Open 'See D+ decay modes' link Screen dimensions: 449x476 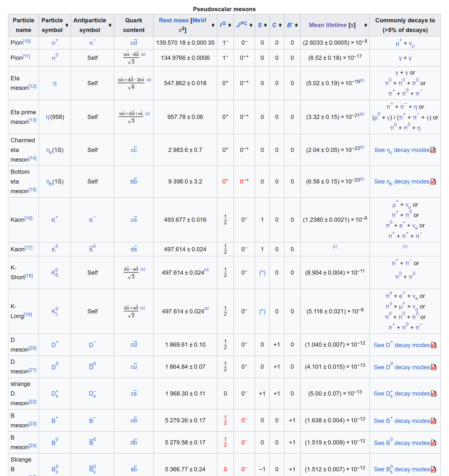pyautogui.click(x=402, y=345)
